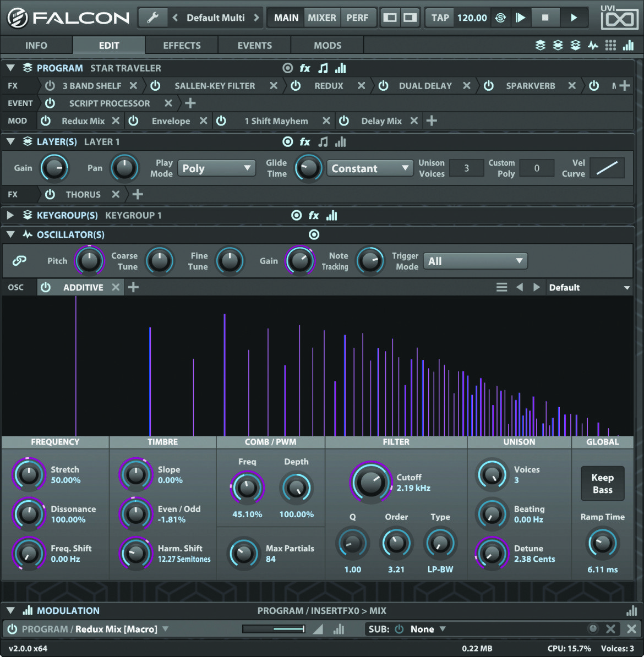The height and width of the screenshot is (657, 644).
Task: Show Layer modulation bars icon
Action: [x=341, y=142]
